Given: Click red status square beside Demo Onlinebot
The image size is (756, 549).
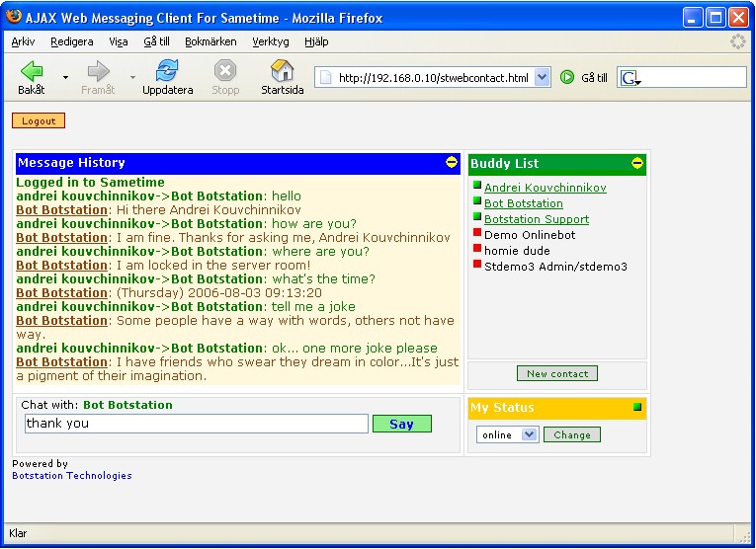Looking at the screenshot, I should [477, 232].
